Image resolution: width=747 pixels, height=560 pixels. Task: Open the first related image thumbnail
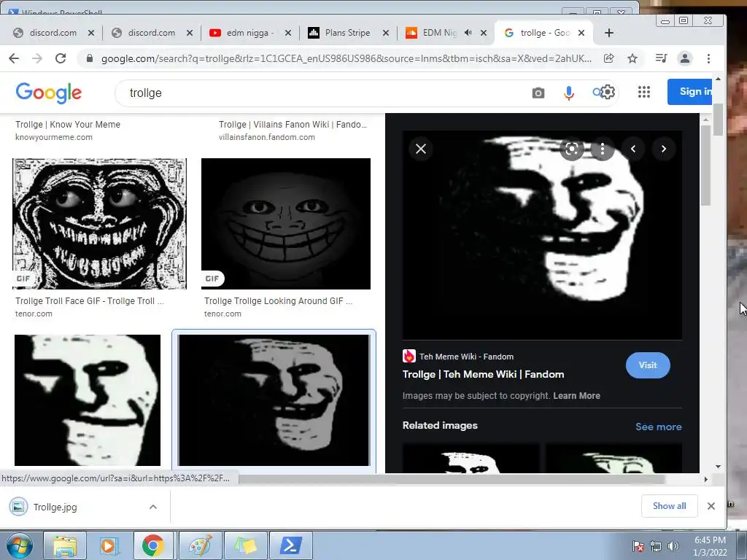[471, 458]
